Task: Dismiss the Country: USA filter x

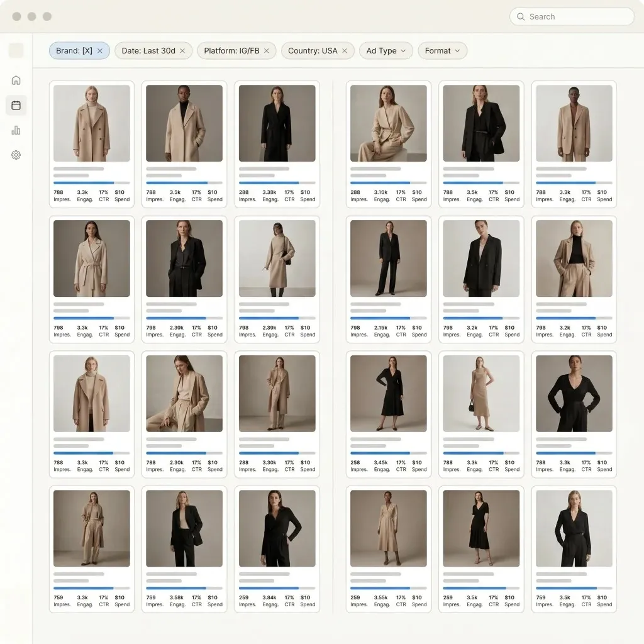Action: tap(345, 51)
